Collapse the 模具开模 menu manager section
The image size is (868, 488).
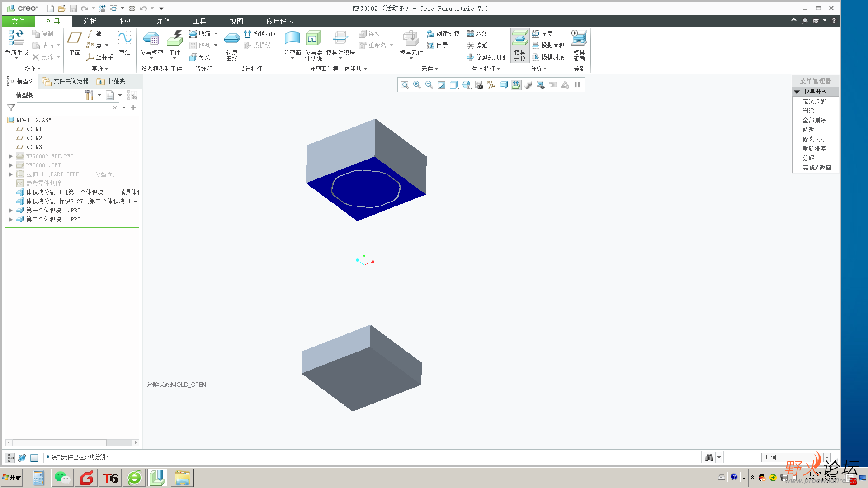click(x=797, y=92)
